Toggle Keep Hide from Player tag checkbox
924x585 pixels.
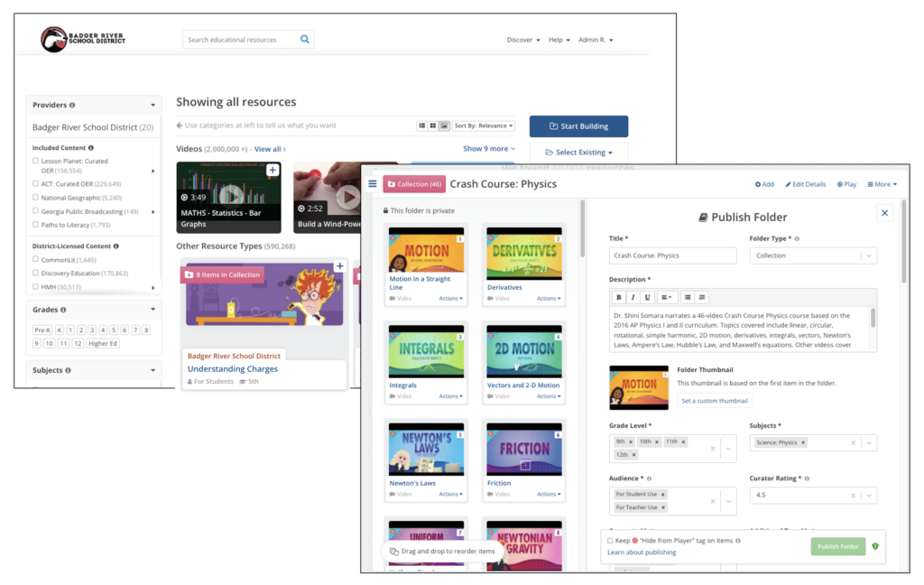tap(610, 540)
